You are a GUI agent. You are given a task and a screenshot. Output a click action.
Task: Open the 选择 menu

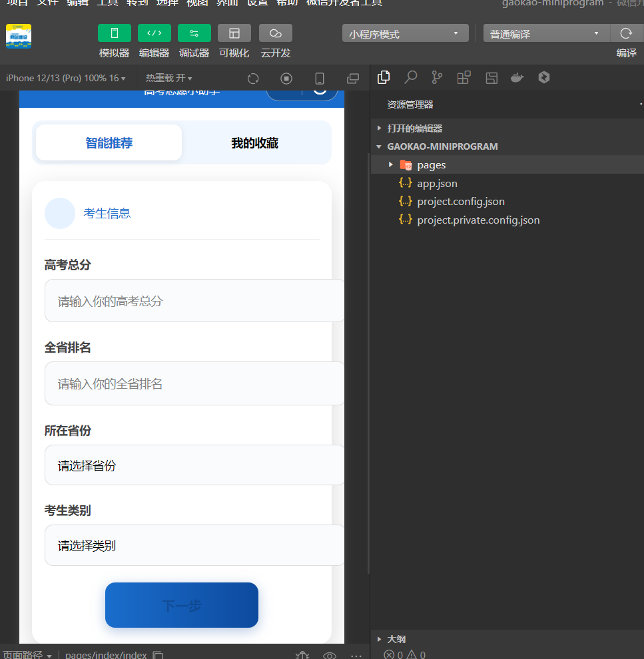click(x=167, y=3)
